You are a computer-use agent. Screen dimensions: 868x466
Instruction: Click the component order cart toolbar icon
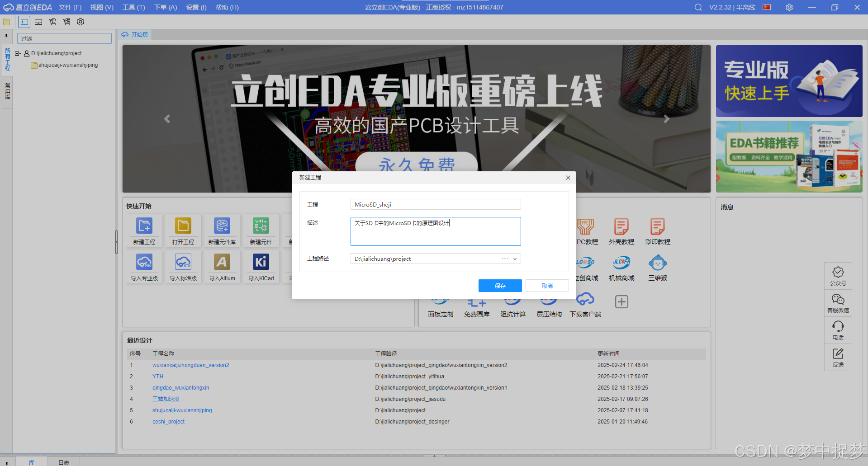click(52, 22)
